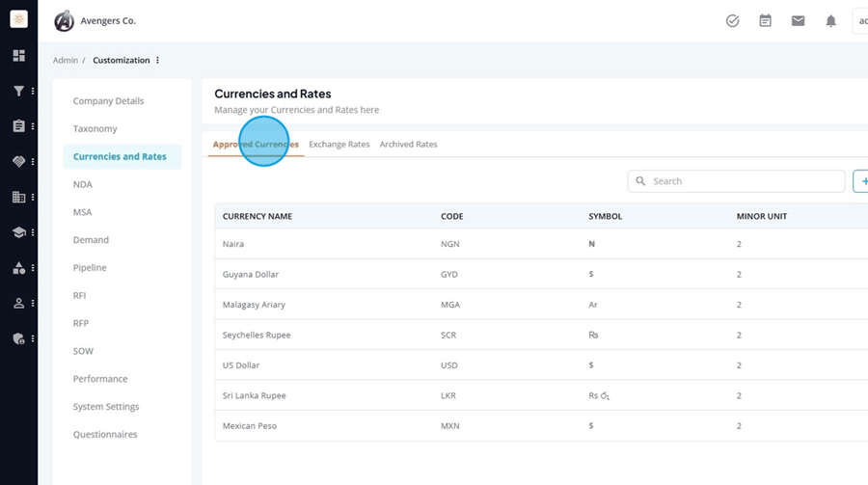
Task: Click the MXN currency code cell
Action: pyautogui.click(x=450, y=426)
